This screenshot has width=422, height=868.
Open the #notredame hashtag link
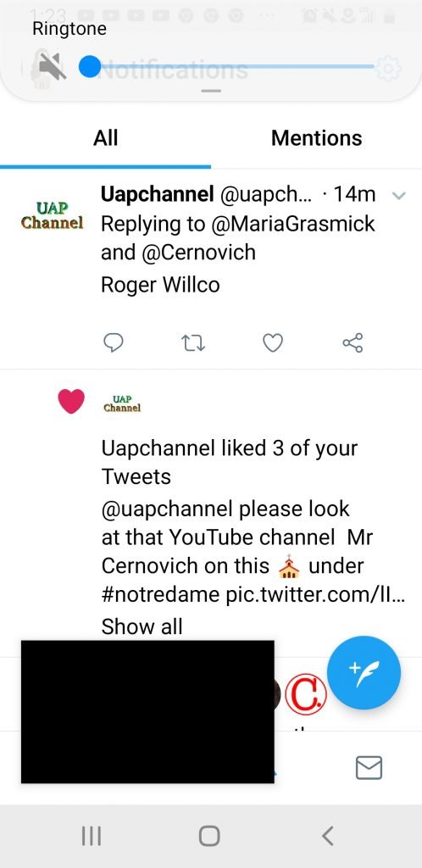tap(160, 595)
